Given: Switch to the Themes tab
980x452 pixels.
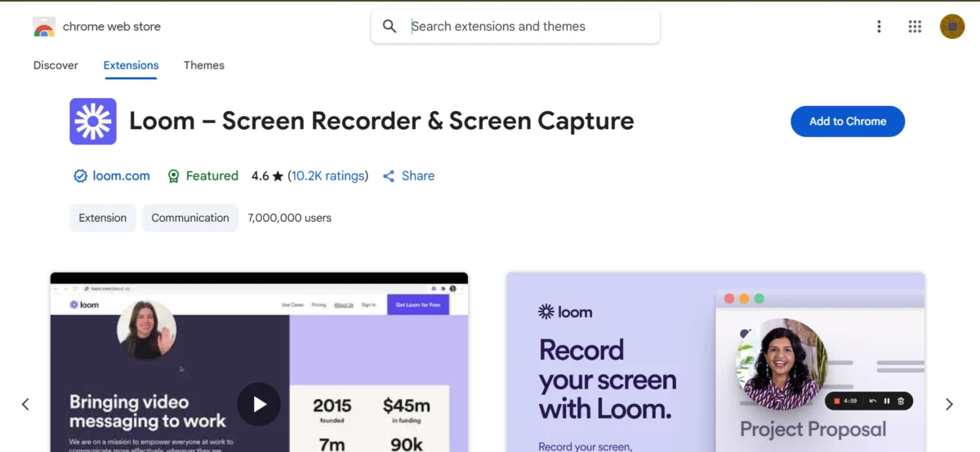Looking at the screenshot, I should (x=204, y=65).
